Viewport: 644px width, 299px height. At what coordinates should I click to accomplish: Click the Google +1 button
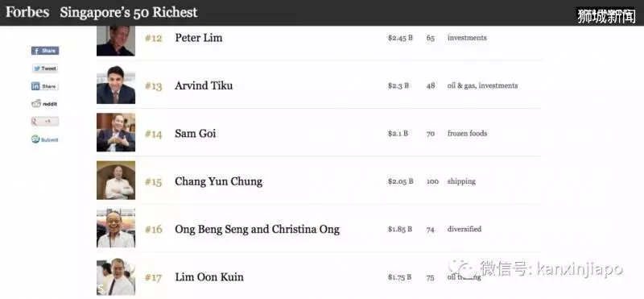[x=45, y=122]
